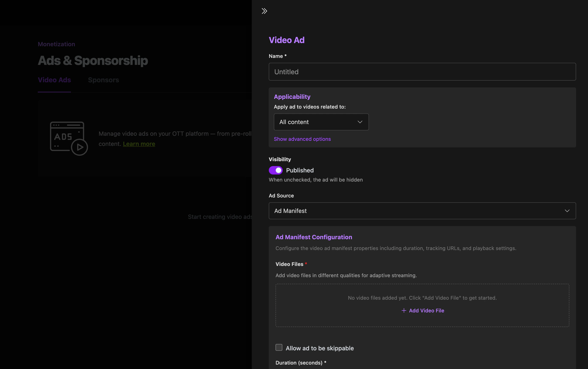Image resolution: width=588 pixels, height=369 pixels.
Task: Open the Learn more link
Action: (x=139, y=144)
